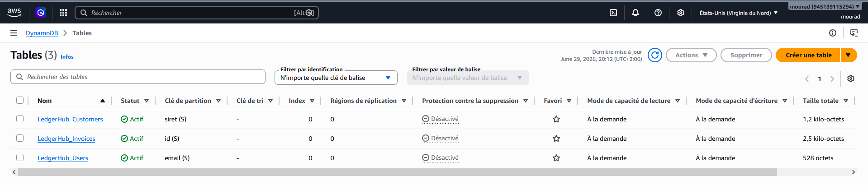
Task: Tick the LedgerHub_Users row checkbox
Action: [x=20, y=157]
